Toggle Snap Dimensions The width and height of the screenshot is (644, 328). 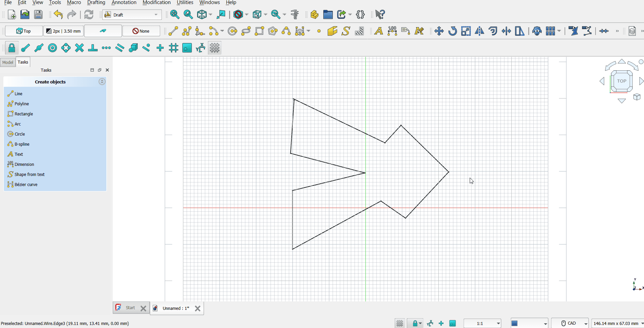(x=201, y=48)
